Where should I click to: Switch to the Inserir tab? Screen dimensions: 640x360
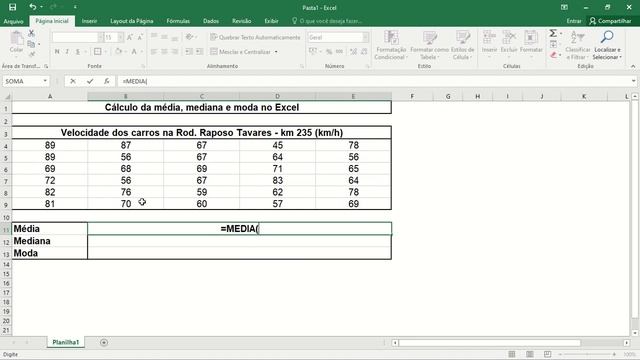pyautogui.click(x=89, y=21)
